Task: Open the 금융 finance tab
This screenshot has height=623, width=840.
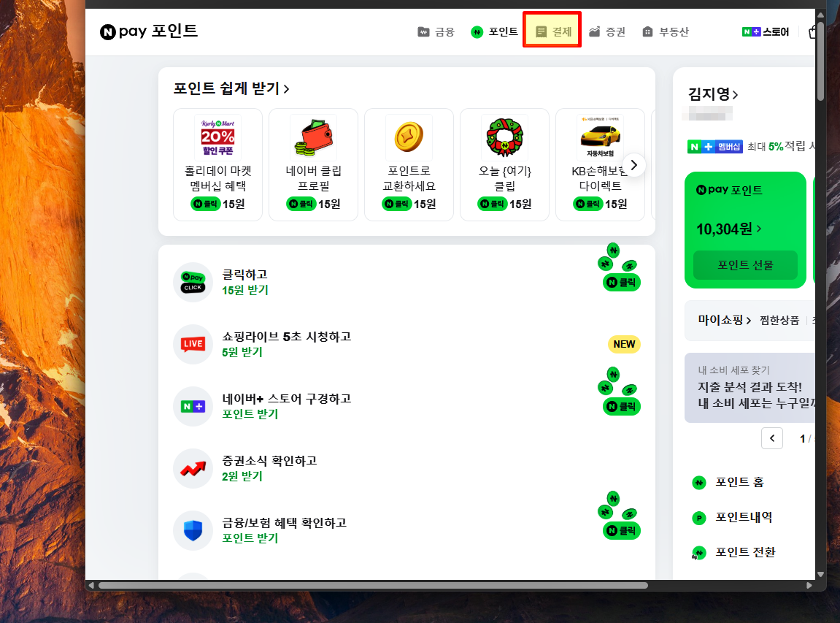Action: click(x=436, y=32)
